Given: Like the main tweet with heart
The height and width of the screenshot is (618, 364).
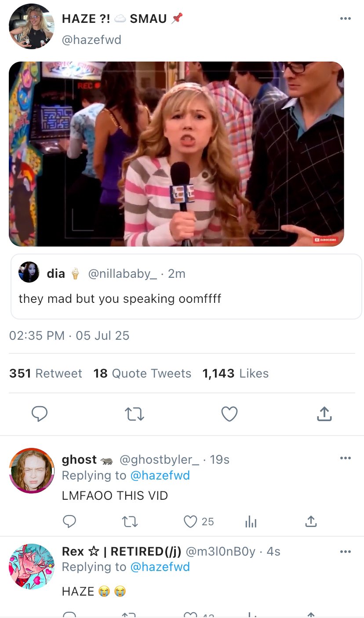Looking at the screenshot, I should (229, 414).
